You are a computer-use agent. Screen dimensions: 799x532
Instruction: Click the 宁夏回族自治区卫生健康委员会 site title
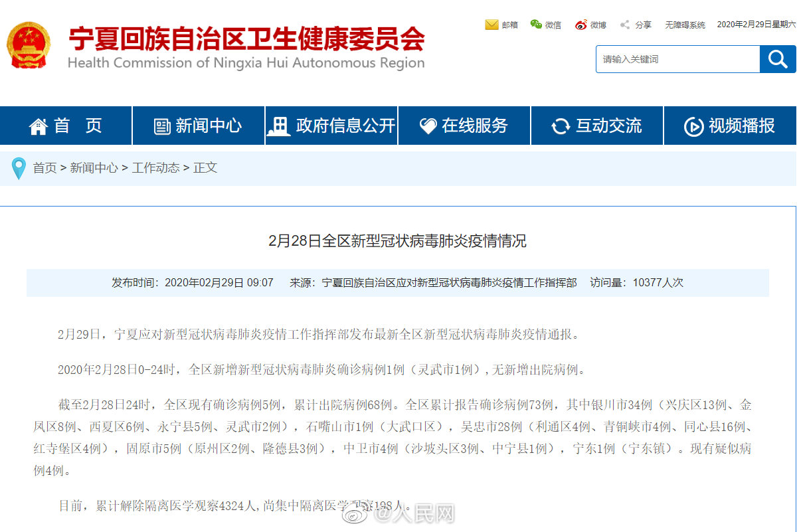coord(246,40)
